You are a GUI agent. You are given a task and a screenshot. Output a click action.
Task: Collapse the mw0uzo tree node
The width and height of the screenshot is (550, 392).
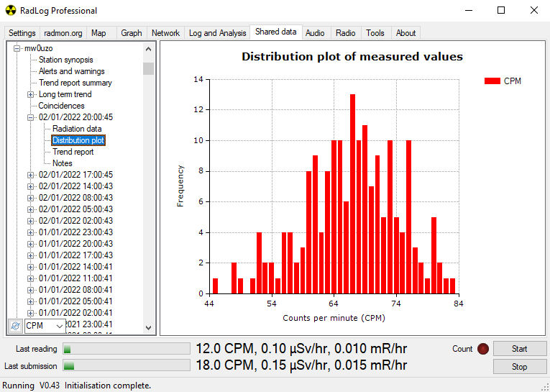coord(17,48)
